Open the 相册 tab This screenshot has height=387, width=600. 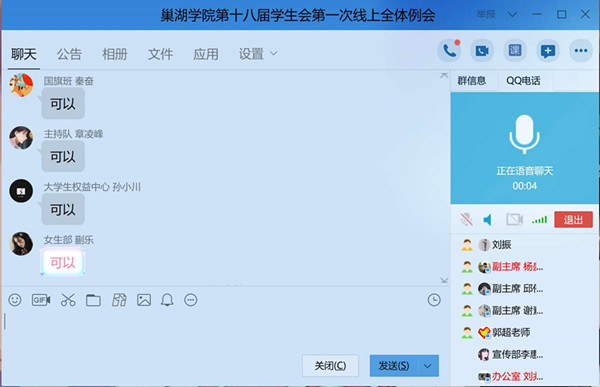pos(115,54)
